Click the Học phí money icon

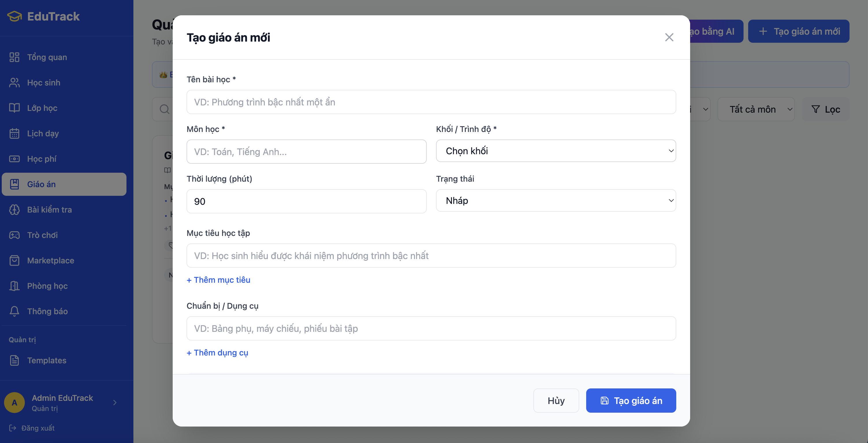coord(14,159)
